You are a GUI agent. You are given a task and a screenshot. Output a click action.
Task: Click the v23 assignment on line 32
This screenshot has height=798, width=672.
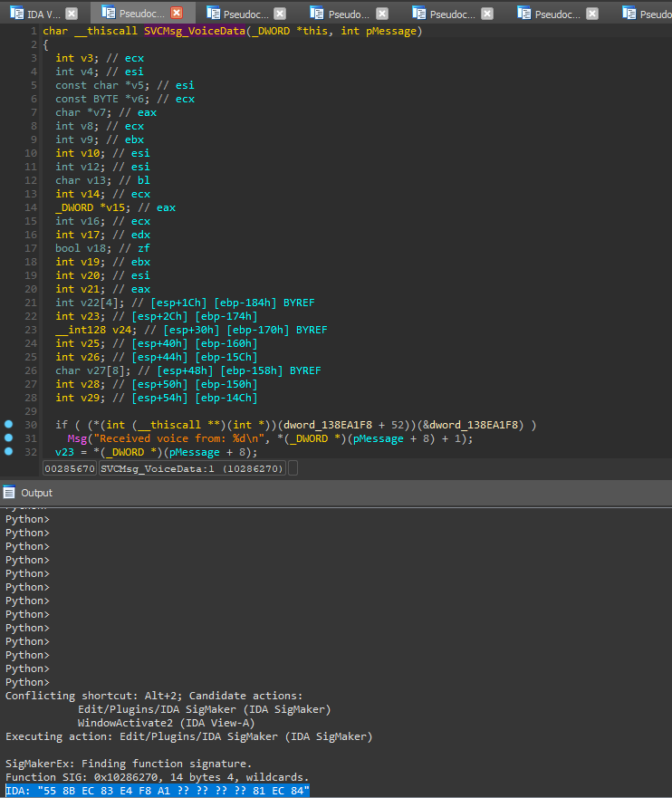pyautogui.click(x=64, y=452)
